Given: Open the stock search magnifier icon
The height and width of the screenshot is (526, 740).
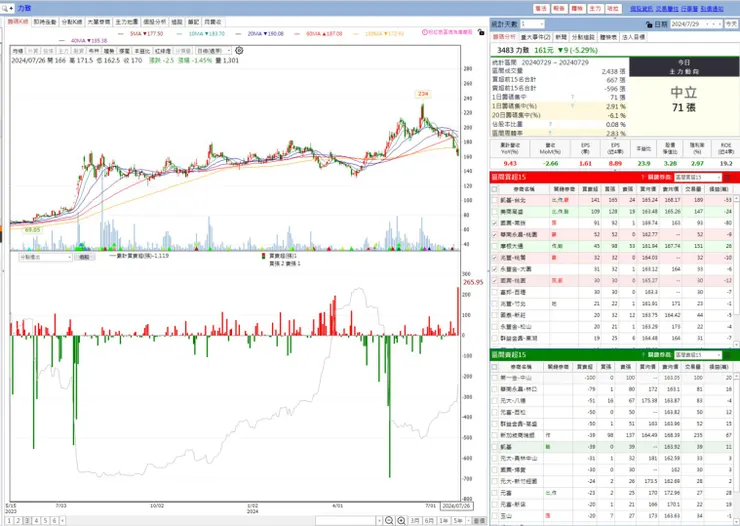Looking at the screenshot, I should 5,8.
